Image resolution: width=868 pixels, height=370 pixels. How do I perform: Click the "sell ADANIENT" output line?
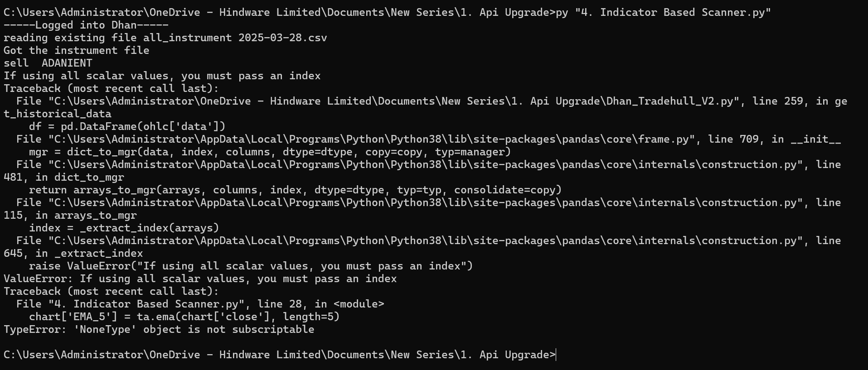coord(48,63)
